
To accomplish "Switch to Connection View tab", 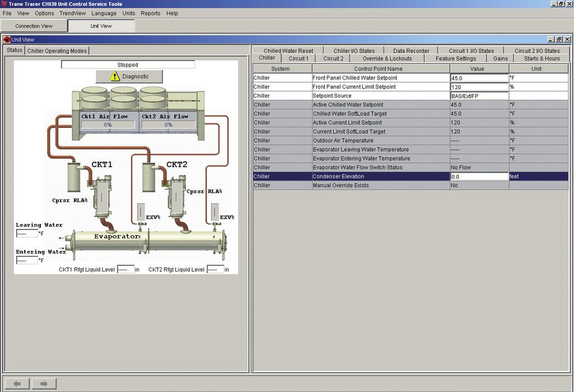I will coord(34,26).
